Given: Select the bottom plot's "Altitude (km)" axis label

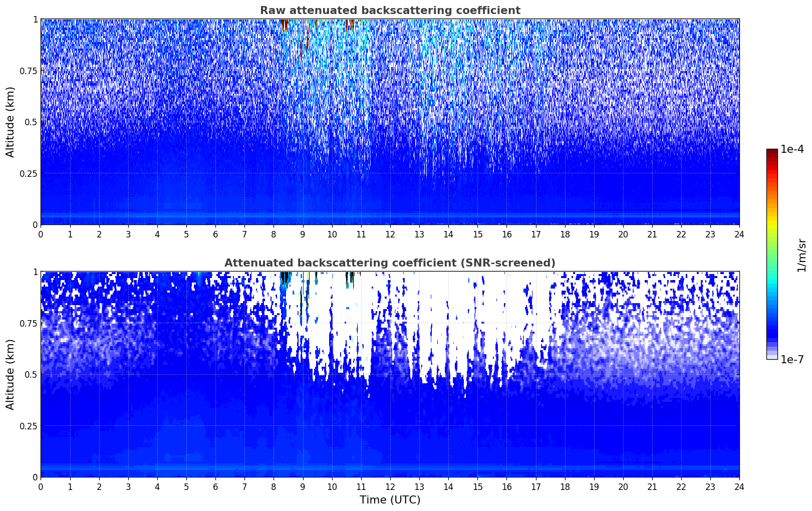Looking at the screenshot, I should coord(11,374).
